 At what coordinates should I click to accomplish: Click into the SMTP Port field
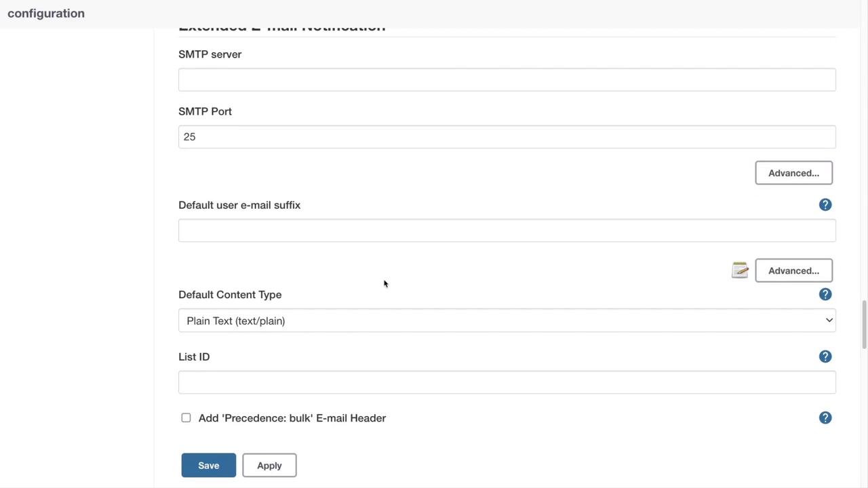tap(507, 137)
